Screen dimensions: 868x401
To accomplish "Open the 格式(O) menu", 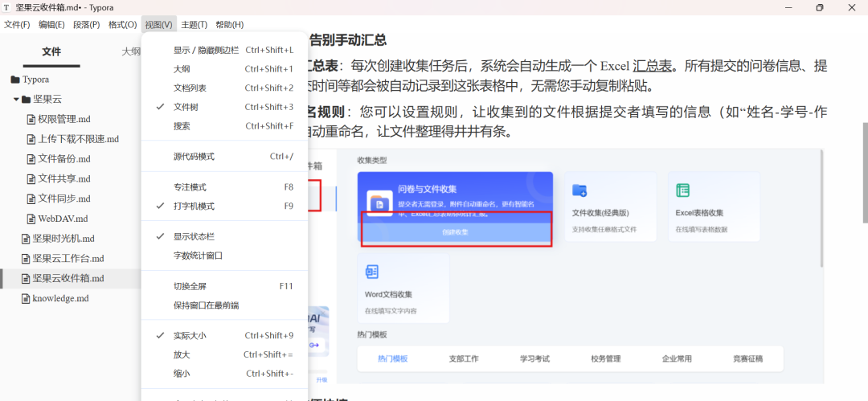I will [x=122, y=25].
